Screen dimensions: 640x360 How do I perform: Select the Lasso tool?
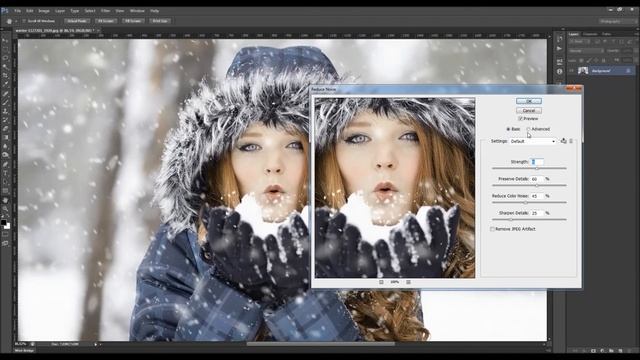(x=5, y=58)
